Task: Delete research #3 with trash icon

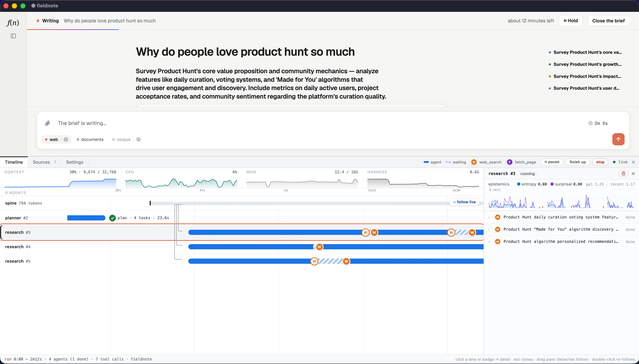Action: coord(623,173)
